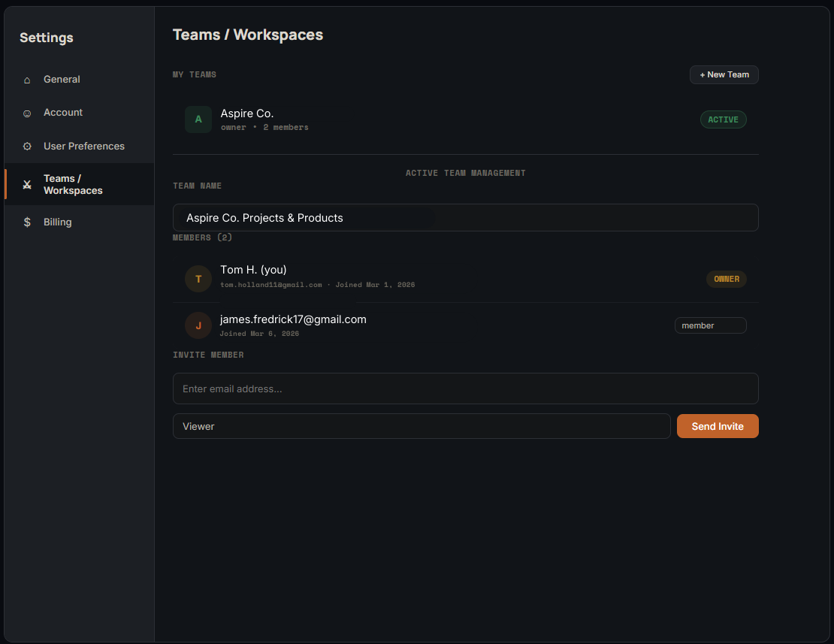Open the Viewer role dropdown under Invite Member

click(421, 425)
